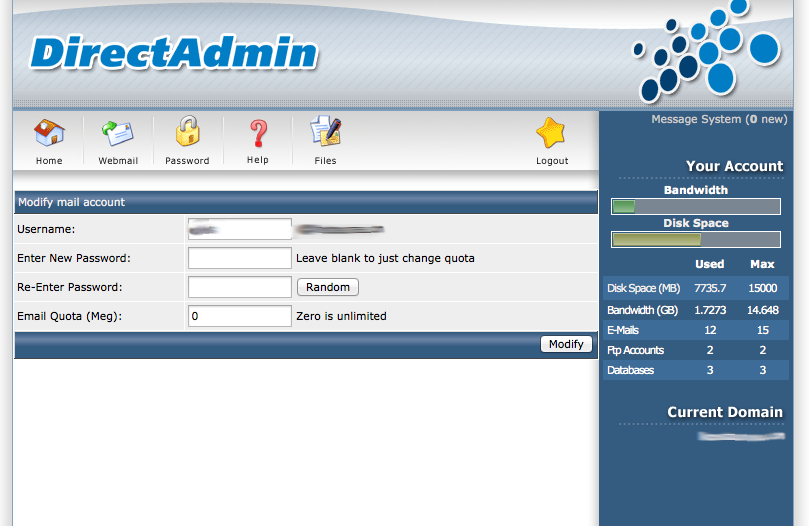Click the 'Email Quota (Meg):' label
The height and width of the screenshot is (526, 809).
70,316
